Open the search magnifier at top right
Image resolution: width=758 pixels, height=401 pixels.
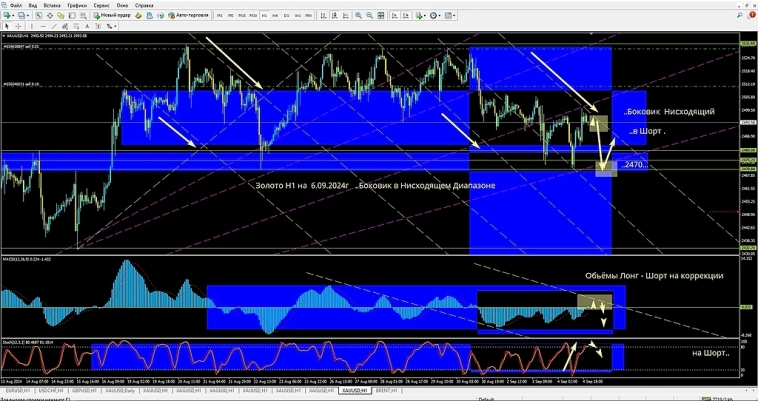click(x=742, y=15)
